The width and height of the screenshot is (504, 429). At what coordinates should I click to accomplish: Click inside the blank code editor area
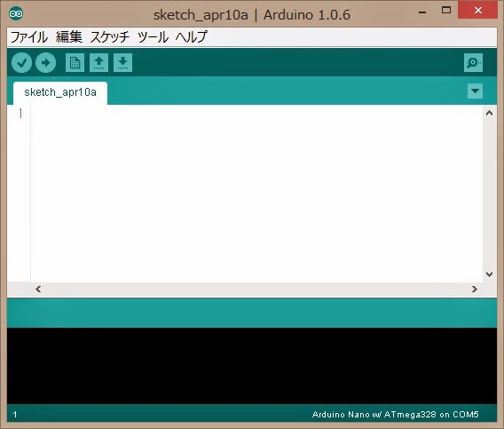[x=256, y=194]
